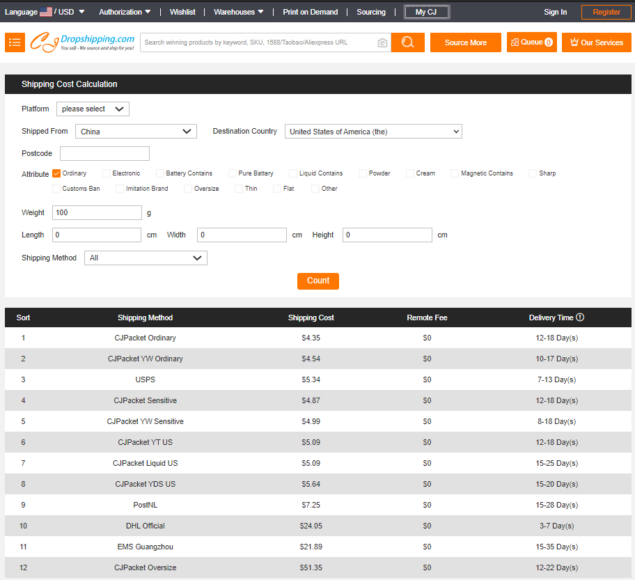The height and width of the screenshot is (580, 635).
Task: Check the Battery Contains checkbox
Action: (160, 173)
